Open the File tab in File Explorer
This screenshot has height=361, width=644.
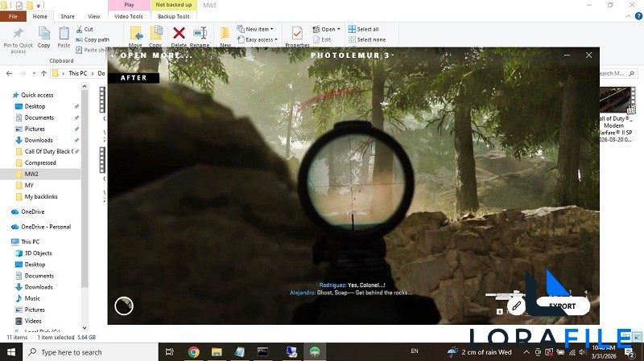point(13,16)
